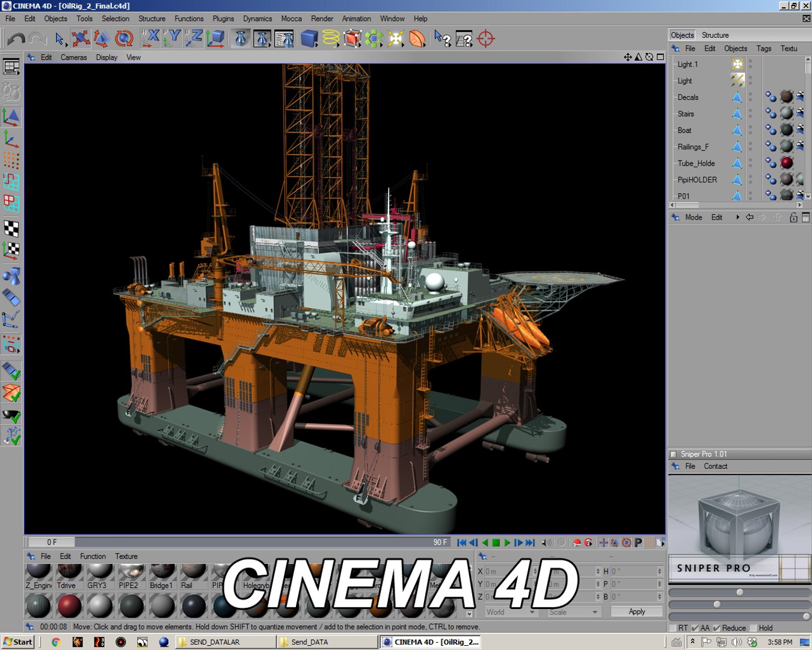Open Contact menu in Sniper Pro
812x650 pixels.
715,466
